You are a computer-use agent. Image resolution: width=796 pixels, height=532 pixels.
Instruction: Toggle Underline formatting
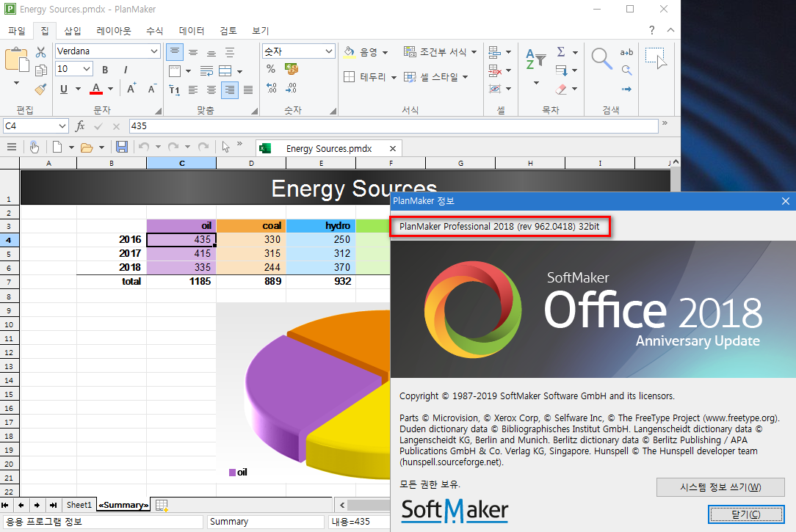tap(63, 90)
